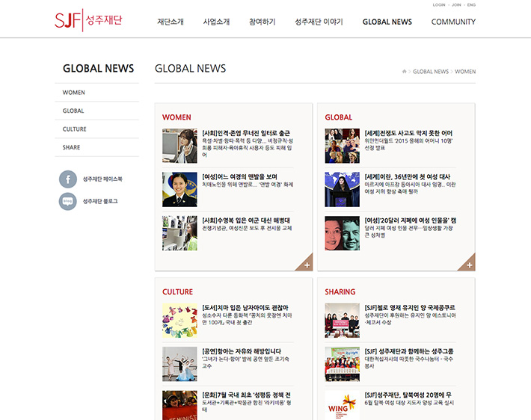531x420 pixels.
Task: Click WOMEN in the breadcrumb
Action: click(x=465, y=72)
